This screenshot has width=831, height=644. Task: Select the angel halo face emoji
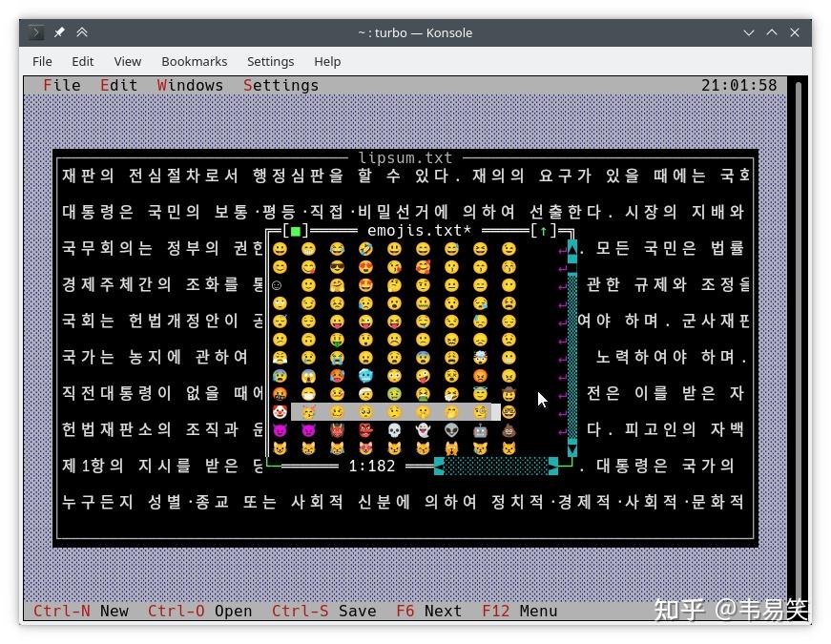tap(480, 394)
